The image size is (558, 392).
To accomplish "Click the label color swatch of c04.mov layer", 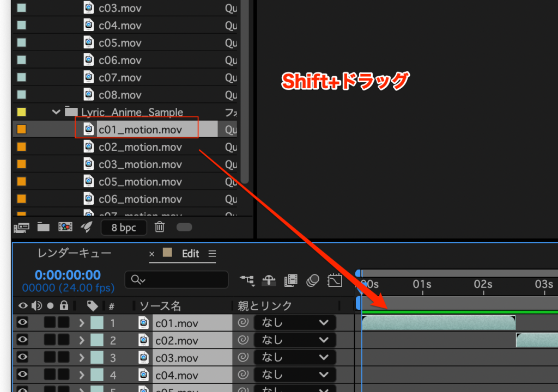I will click(x=96, y=375).
